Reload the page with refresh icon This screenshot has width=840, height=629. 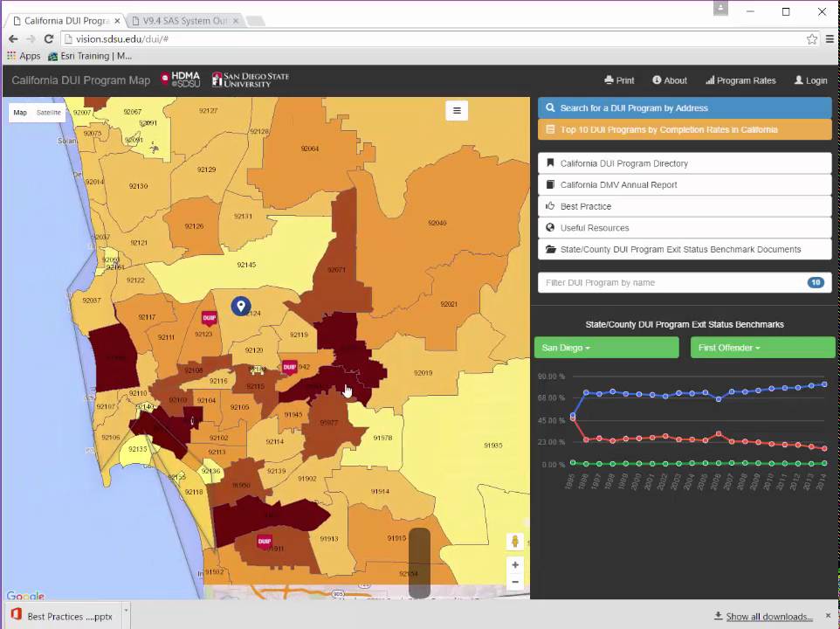pos(49,39)
